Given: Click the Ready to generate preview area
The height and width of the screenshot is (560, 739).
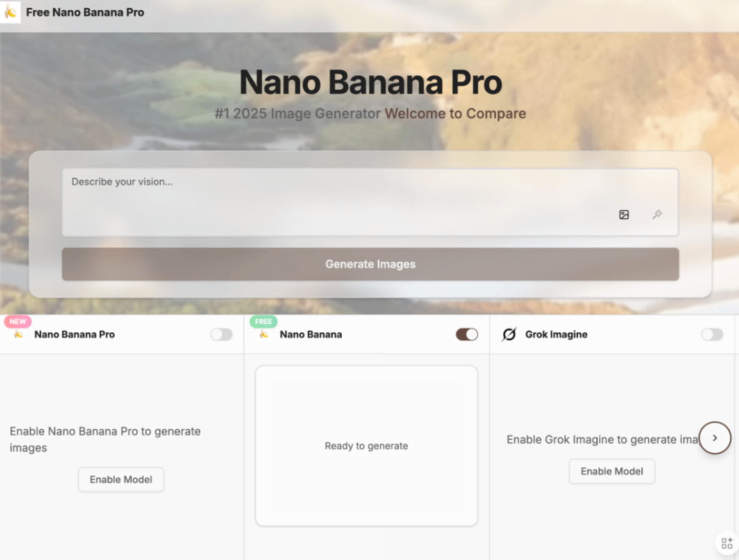Looking at the screenshot, I should click(x=366, y=445).
